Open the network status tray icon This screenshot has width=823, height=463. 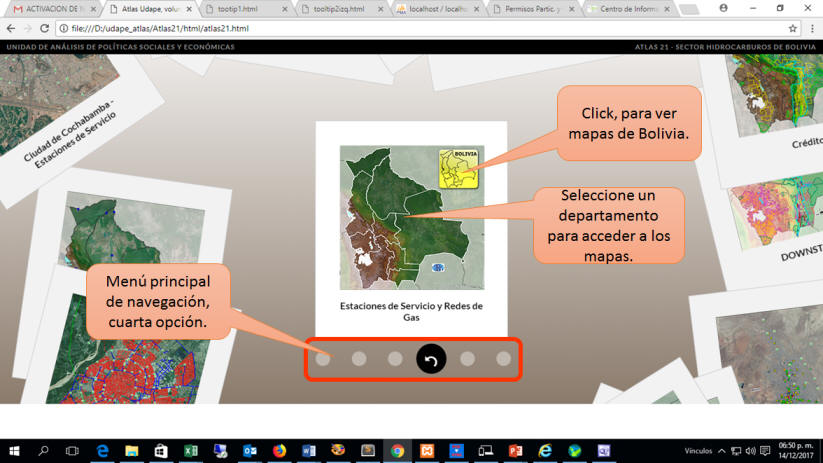(736, 451)
